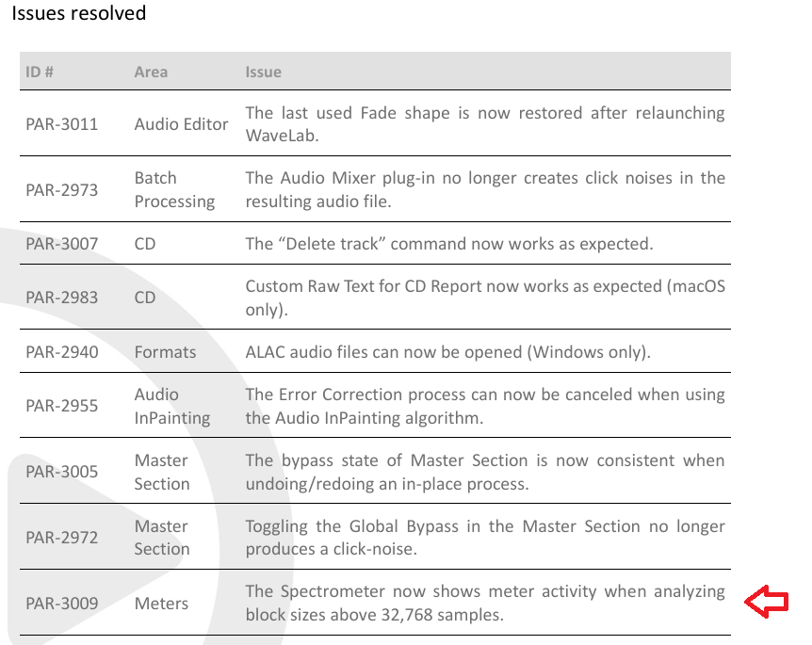Select the "Area" column header
The width and height of the screenshot is (812, 645).
pyautogui.click(x=151, y=72)
